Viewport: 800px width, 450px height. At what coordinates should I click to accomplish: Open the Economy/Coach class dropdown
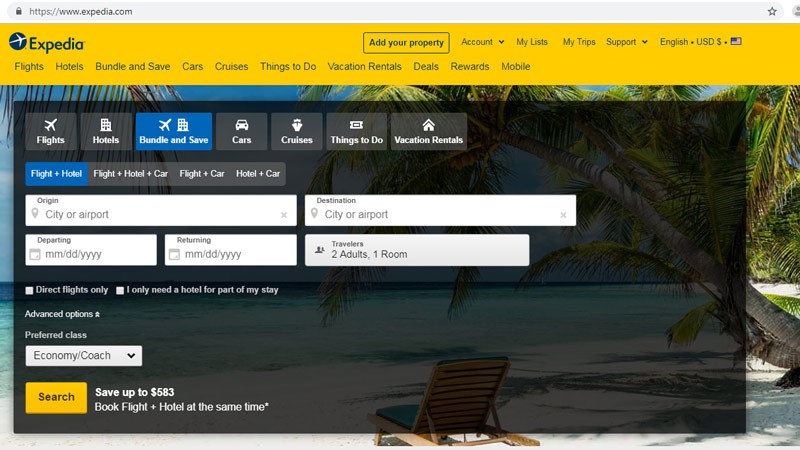click(x=84, y=356)
